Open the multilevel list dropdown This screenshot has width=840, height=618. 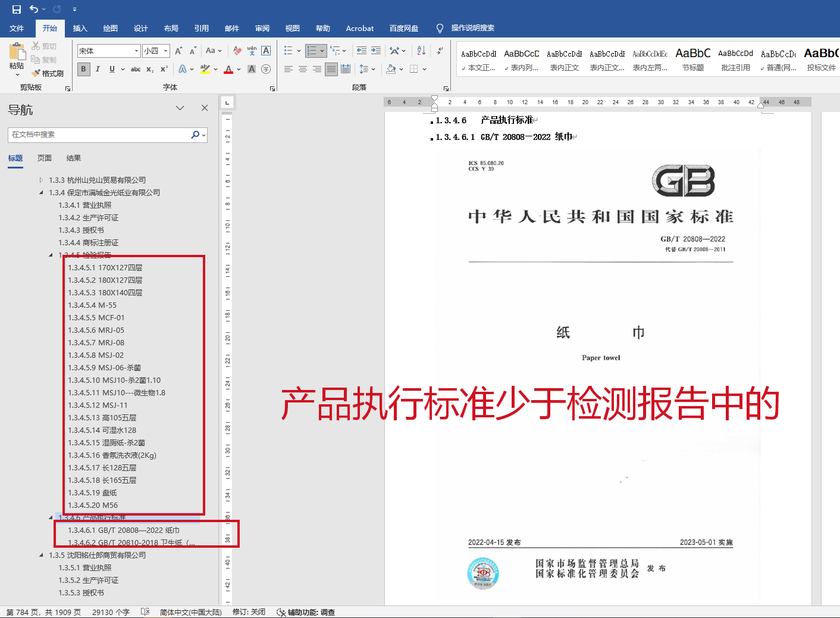(x=338, y=51)
